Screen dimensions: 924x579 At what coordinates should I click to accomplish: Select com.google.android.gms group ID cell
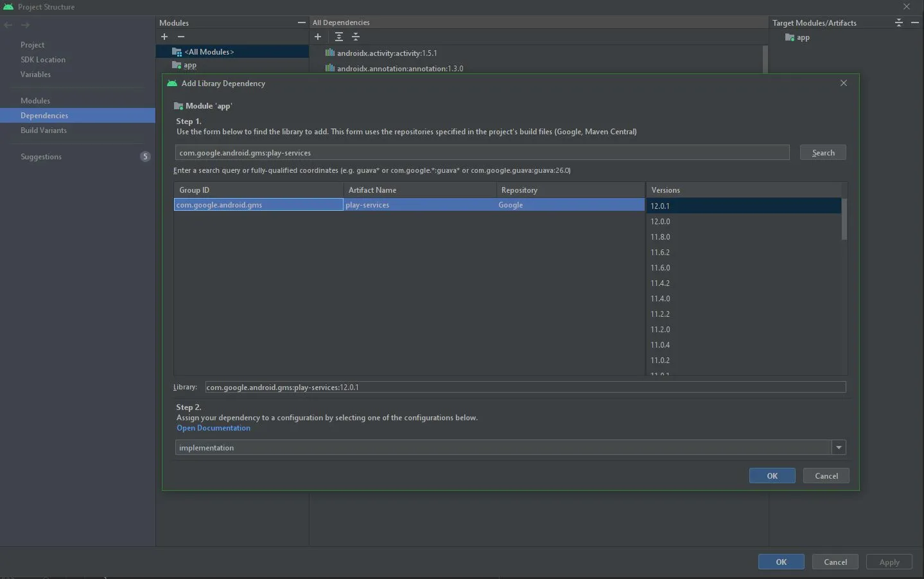pos(259,205)
